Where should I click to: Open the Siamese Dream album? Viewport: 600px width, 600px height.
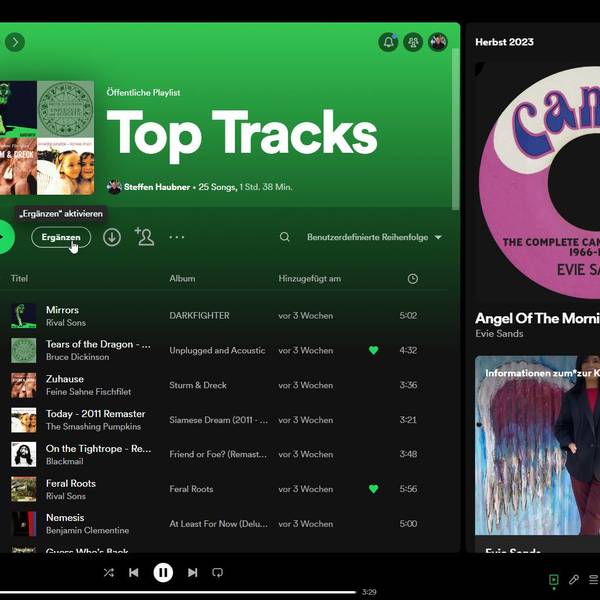pos(218,420)
